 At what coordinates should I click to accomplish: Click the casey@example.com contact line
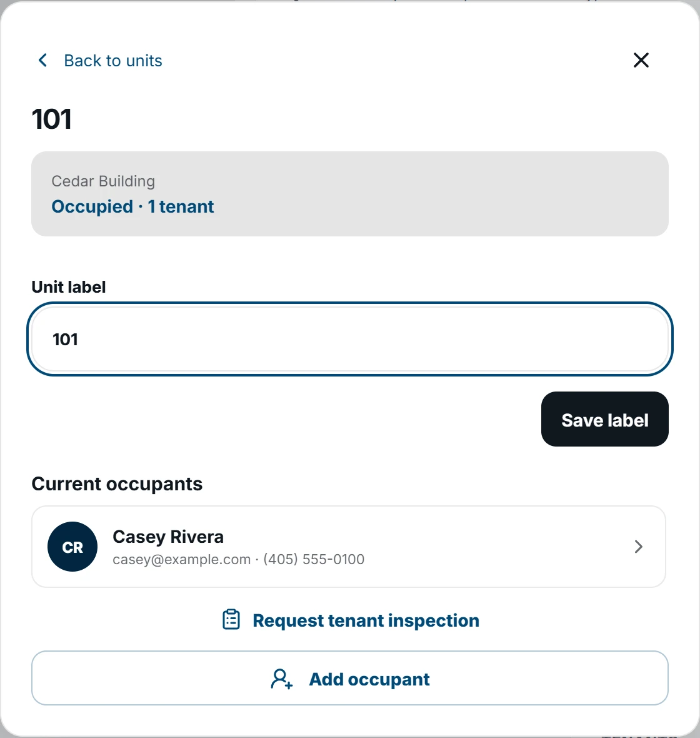pyautogui.click(x=239, y=559)
